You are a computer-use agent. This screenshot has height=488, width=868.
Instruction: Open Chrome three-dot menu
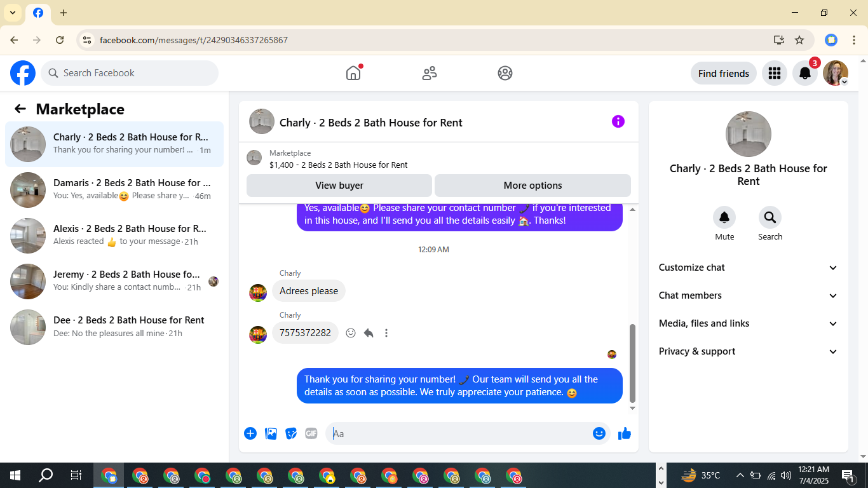pos(854,40)
